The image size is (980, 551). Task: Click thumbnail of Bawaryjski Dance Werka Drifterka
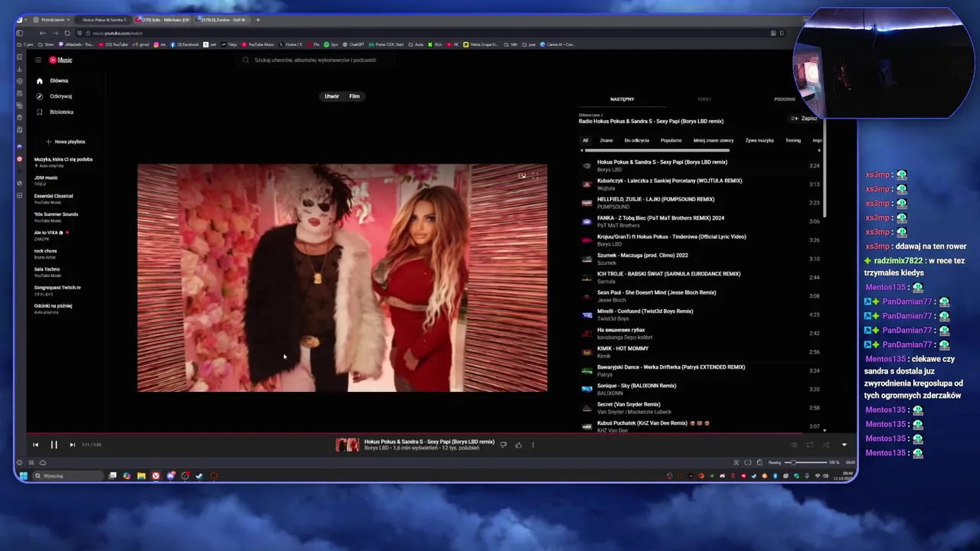(x=586, y=370)
